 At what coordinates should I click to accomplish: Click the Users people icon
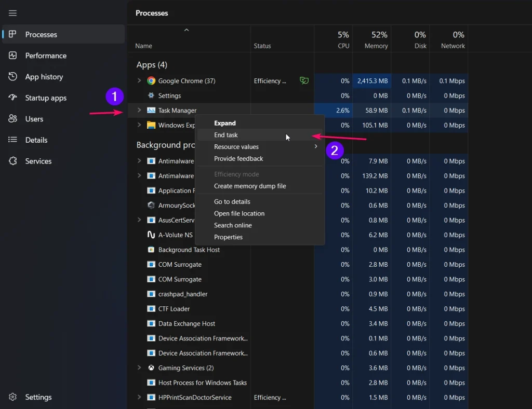coord(12,119)
